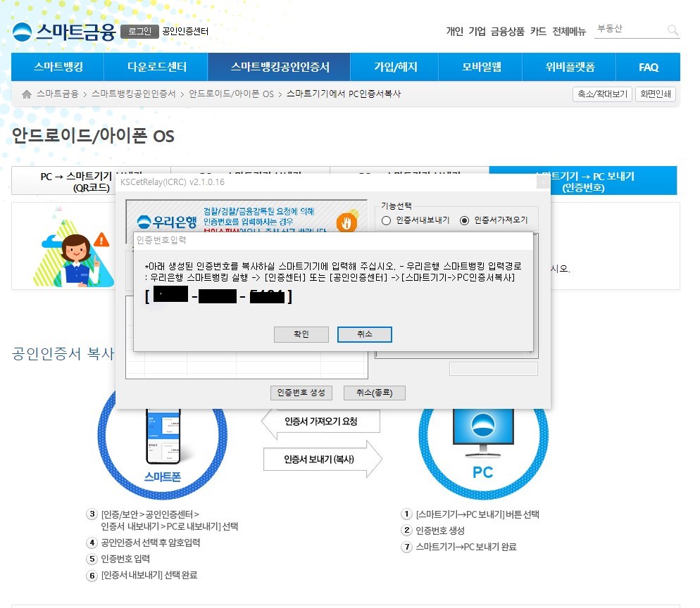
Task: Click 안드로이드/아이폰 OS breadcrumb link
Action: coord(231,94)
